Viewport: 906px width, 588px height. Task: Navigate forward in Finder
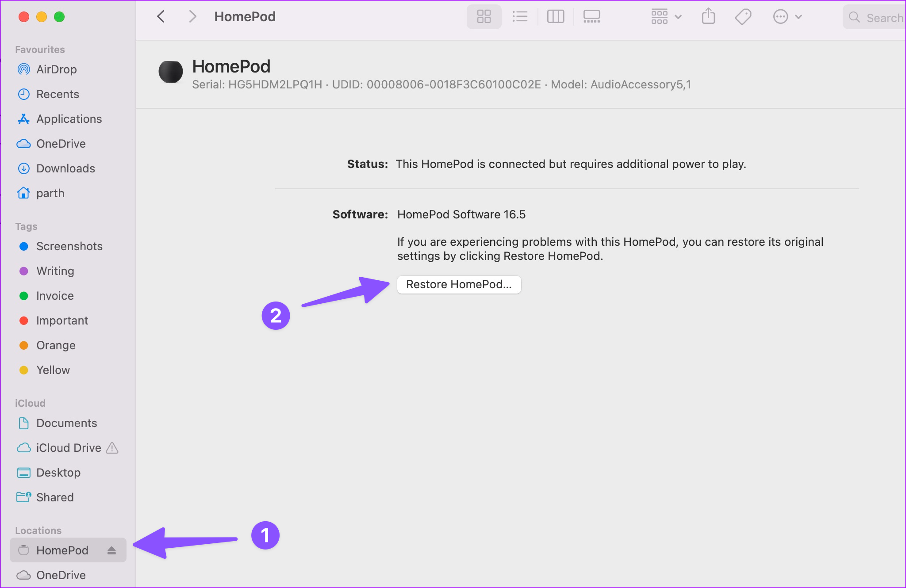click(192, 16)
